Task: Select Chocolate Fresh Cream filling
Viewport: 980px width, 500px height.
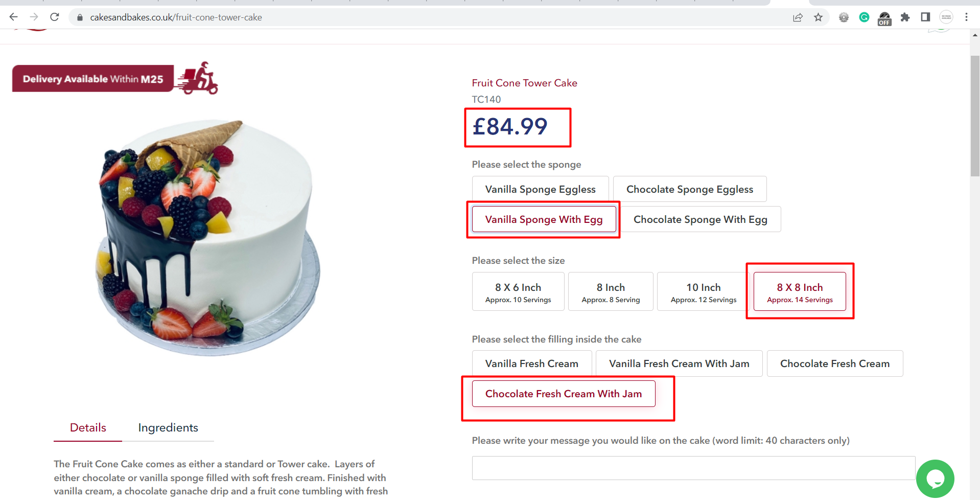Action: pos(834,363)
